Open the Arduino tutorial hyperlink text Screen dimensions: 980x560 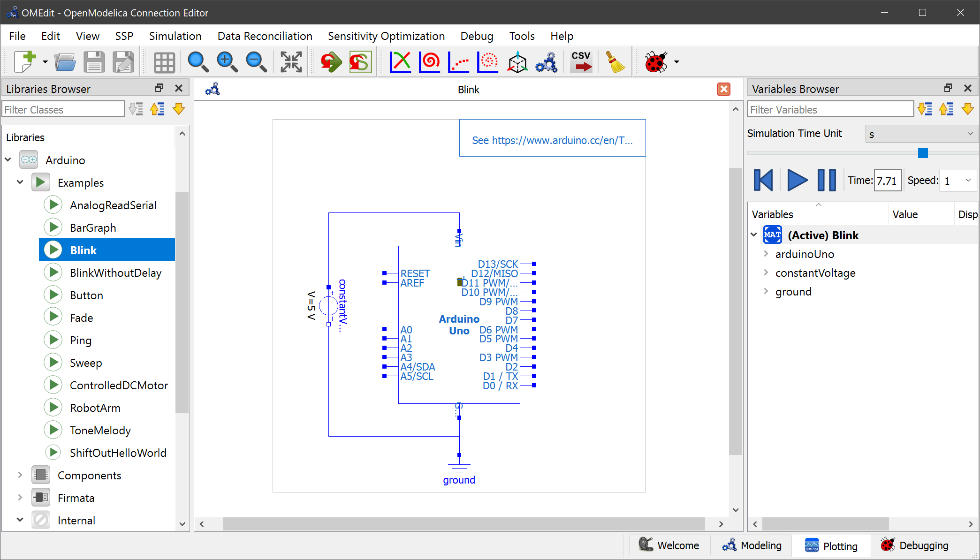[x=552, y=140]
